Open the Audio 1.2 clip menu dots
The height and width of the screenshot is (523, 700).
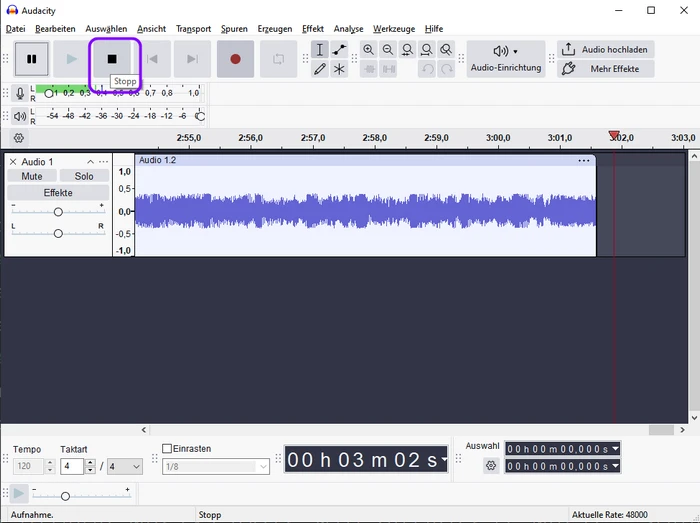pos(583,161)
